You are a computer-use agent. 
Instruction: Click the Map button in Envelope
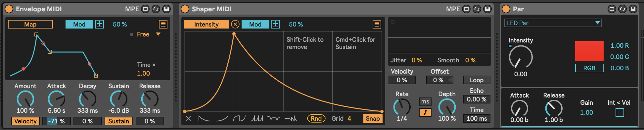click(x=30, y=24)
